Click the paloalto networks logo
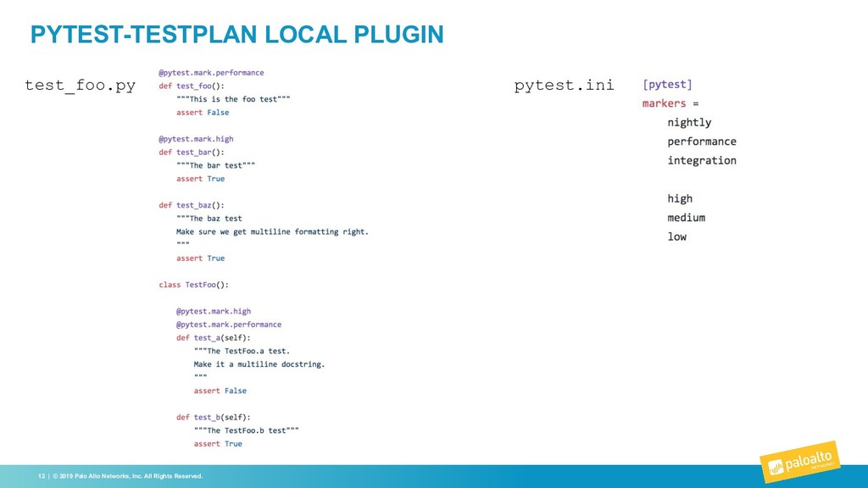Viewport: 868px width, 488px height. [800, 462]
